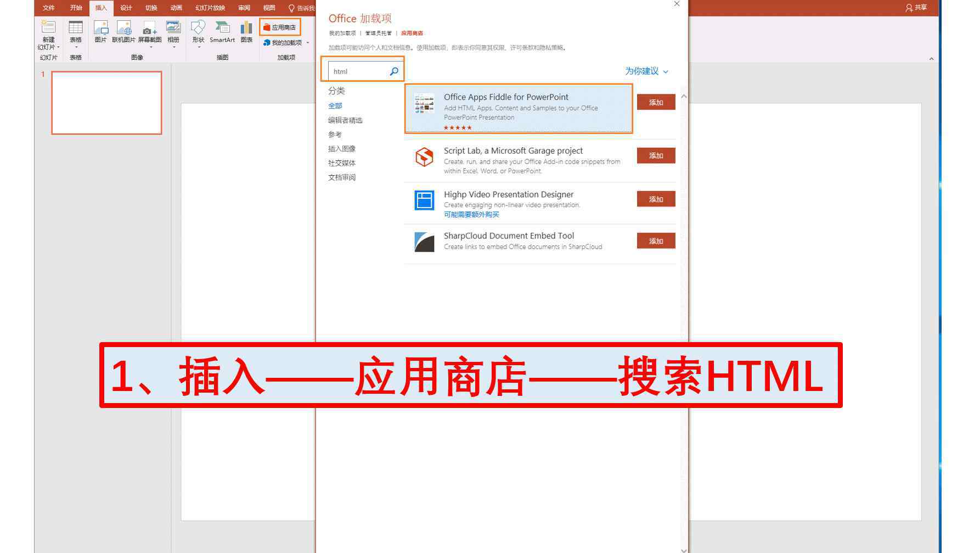Click 可能需要额外购买 link

click(x=471, y=215)
